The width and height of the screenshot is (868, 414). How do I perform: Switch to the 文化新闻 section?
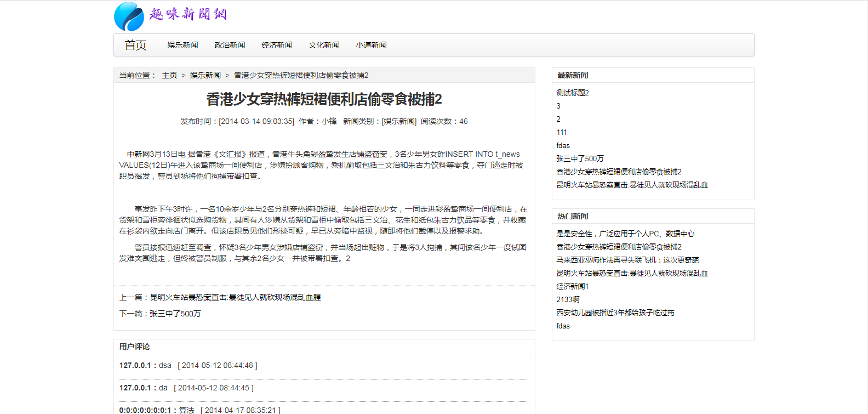pos(324,45)
